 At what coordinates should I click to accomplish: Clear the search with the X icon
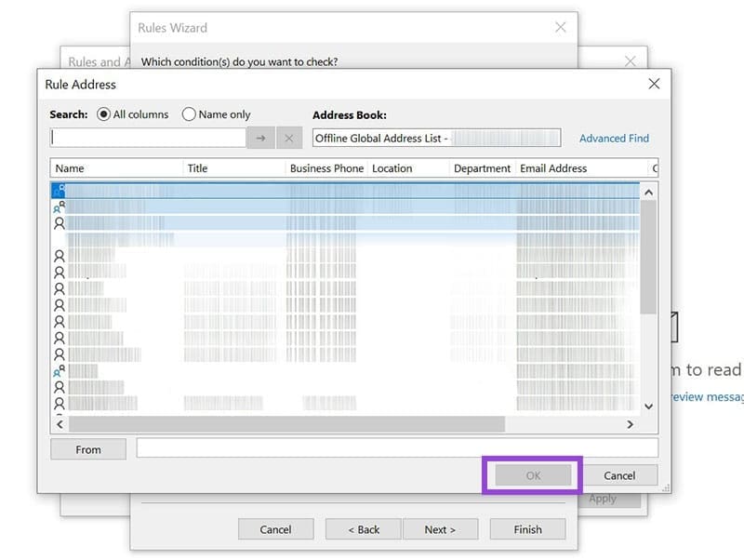[x=288, y=137]
